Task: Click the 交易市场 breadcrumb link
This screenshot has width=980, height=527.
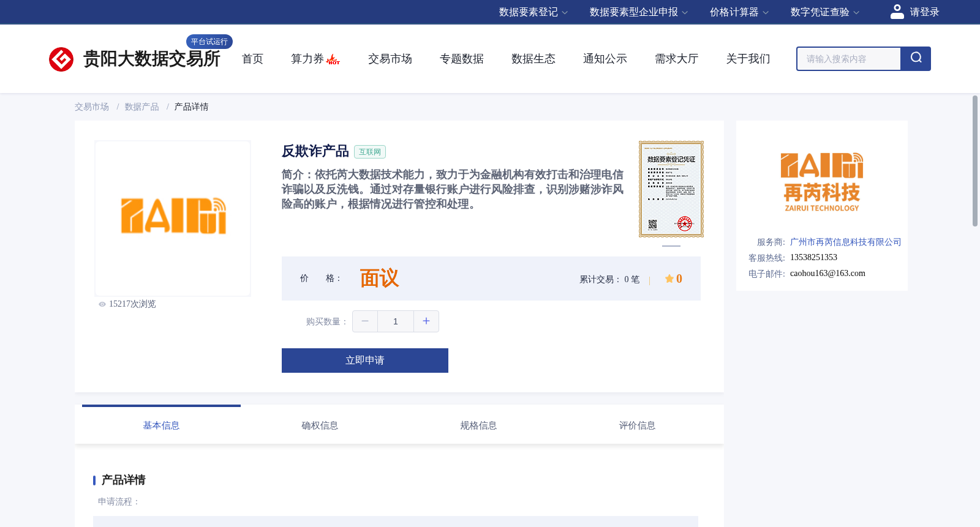Action: (x=92, y=107)
